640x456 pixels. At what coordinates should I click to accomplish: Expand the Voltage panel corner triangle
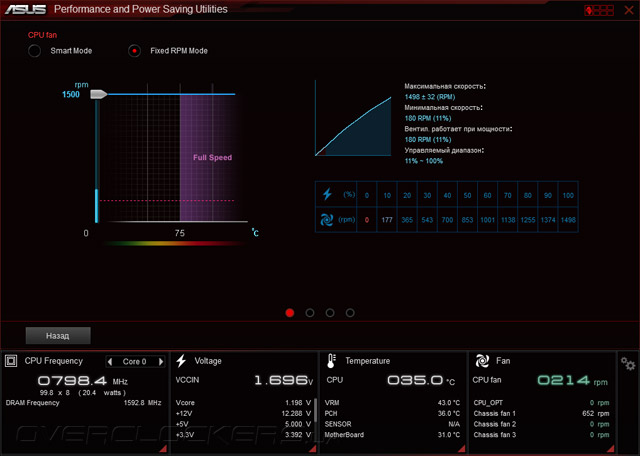pos(312,449)
